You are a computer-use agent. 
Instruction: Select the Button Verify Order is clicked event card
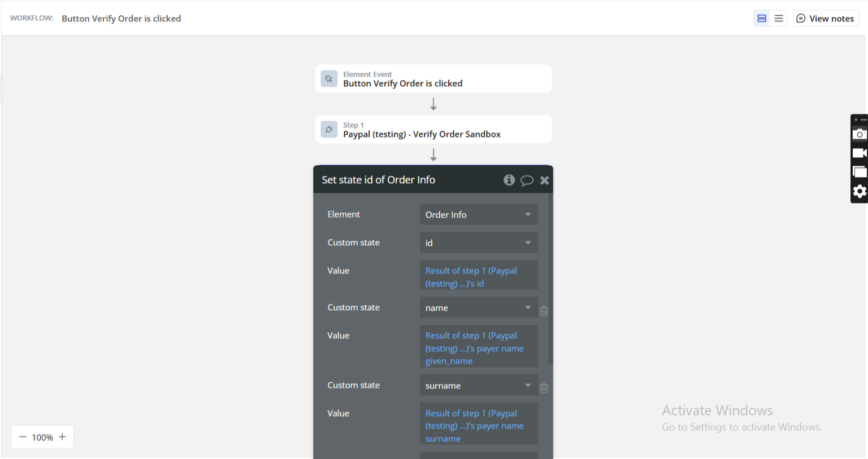pos(433,79)
